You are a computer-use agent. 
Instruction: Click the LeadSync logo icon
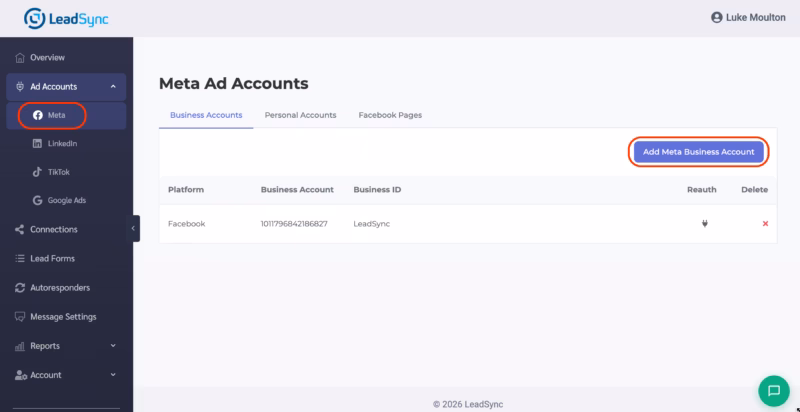pos(34,17)
